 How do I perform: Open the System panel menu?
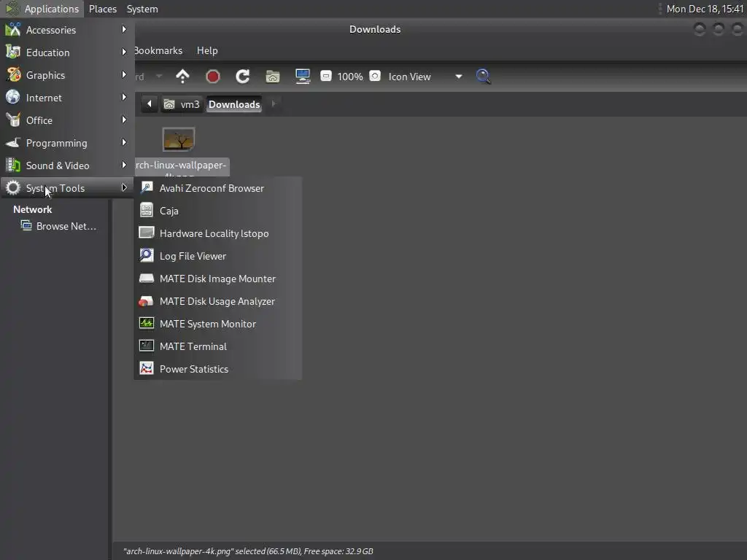pyautogui.click(x=142, y=9)
